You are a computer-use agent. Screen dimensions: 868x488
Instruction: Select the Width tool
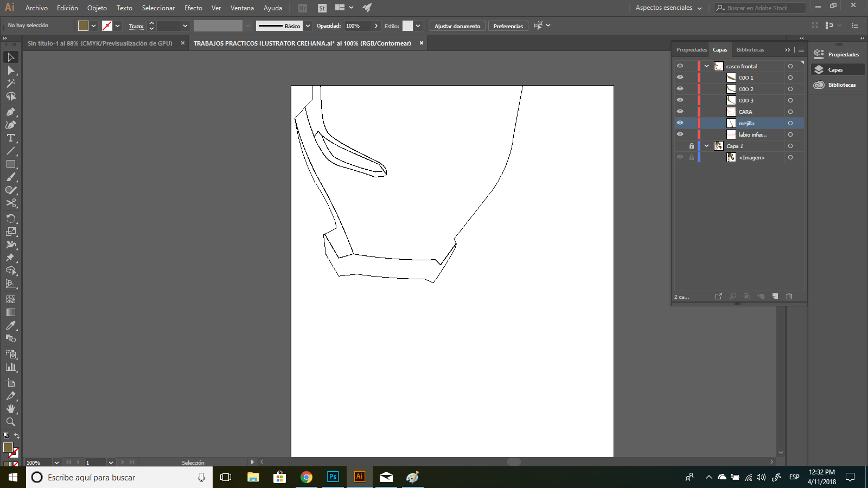(10, 245)
